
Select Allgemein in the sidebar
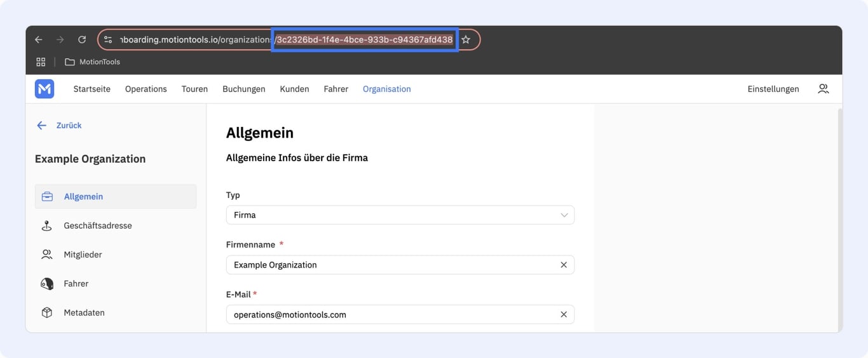[116, 197]
